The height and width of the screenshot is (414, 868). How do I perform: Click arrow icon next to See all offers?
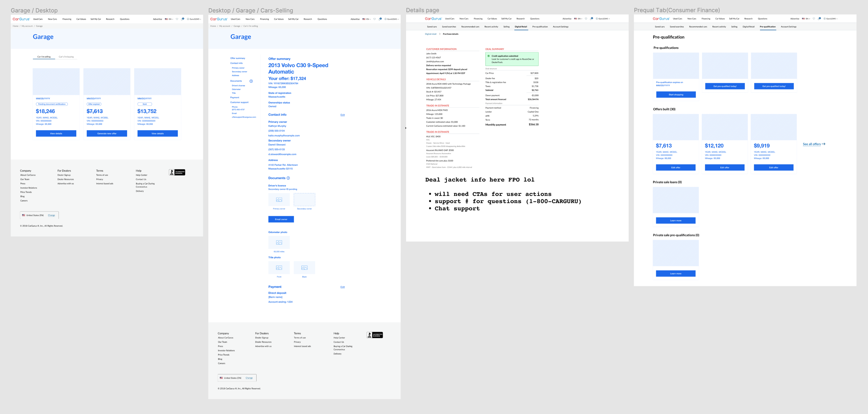(x=824, y=144)
